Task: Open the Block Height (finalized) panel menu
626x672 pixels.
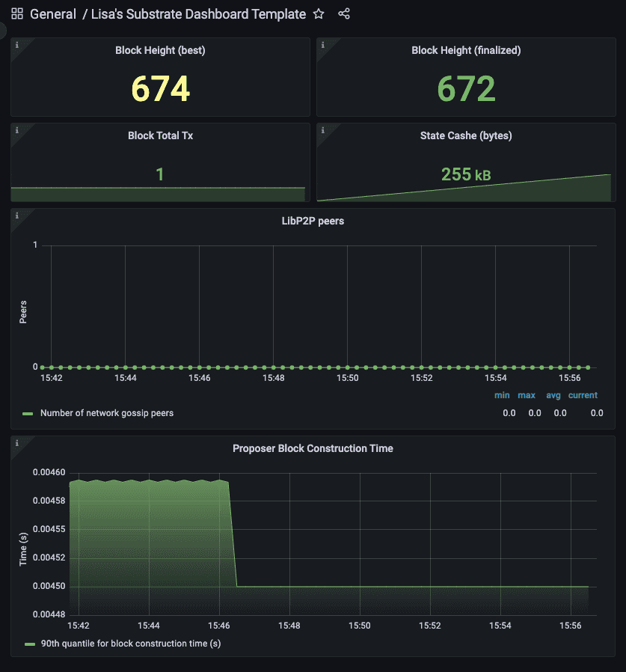Action: [x=466, y=50]
